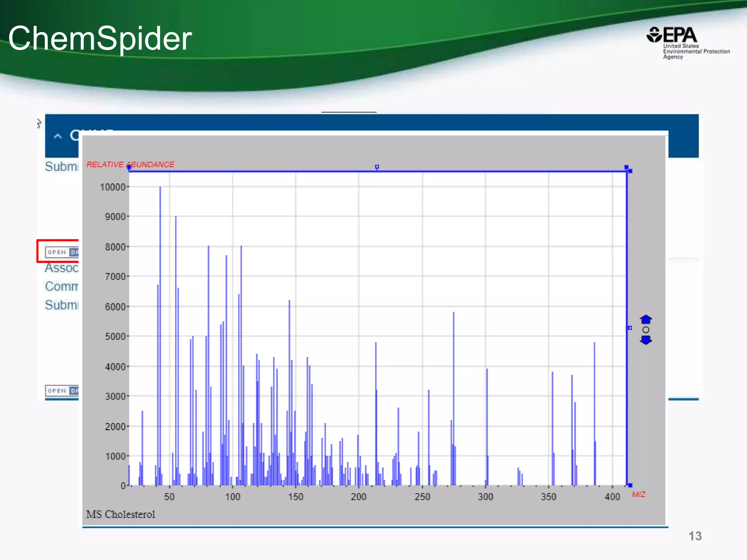
Task: Collapse the section with the chevron-up icon
Action: 58,136
